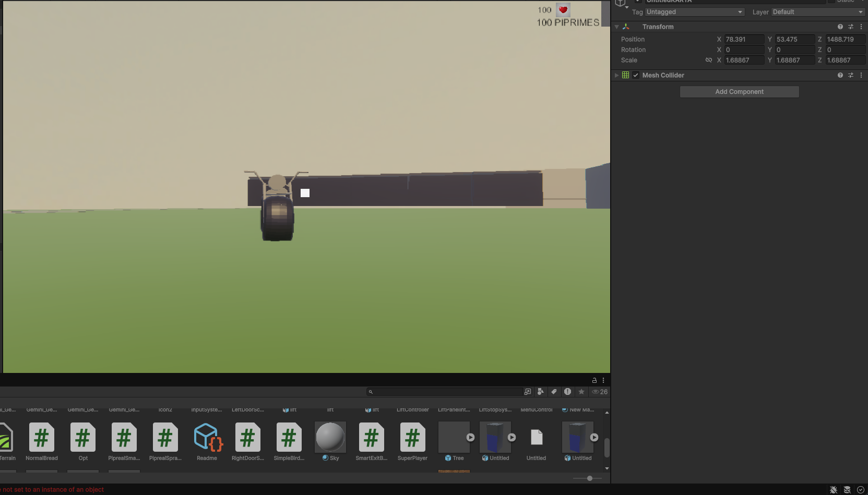Collapse the Transform component foldout

click(616, 27)
